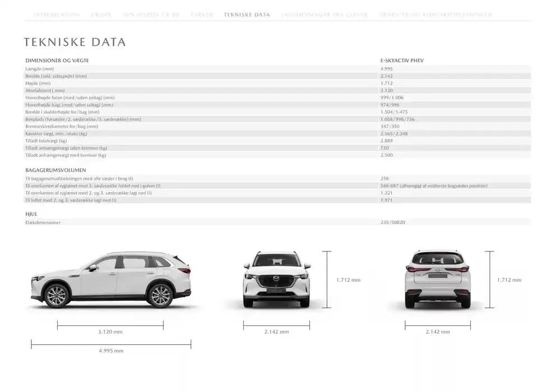Click the Dimensioner og vægte heading
This screenshot has width=555, height=392.
click(57, 60)
